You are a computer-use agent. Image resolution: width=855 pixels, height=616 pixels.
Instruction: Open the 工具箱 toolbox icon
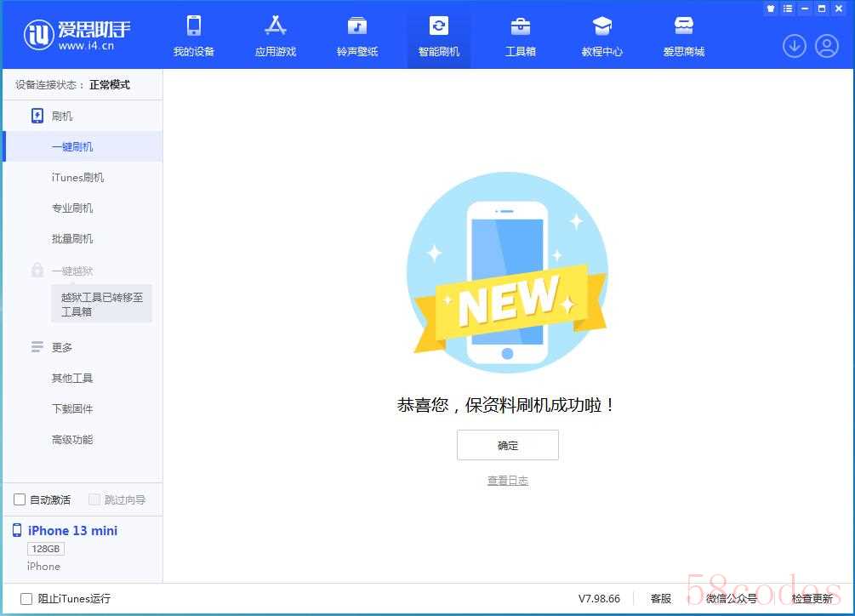click(521, 26)
